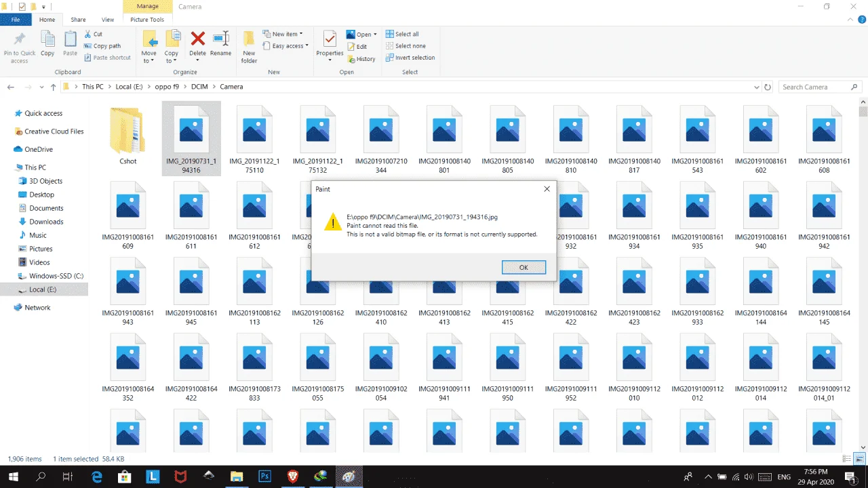This screenshot has height=488, width=868.
Task: Click the red Delete X icon
Action: (197, 39)
